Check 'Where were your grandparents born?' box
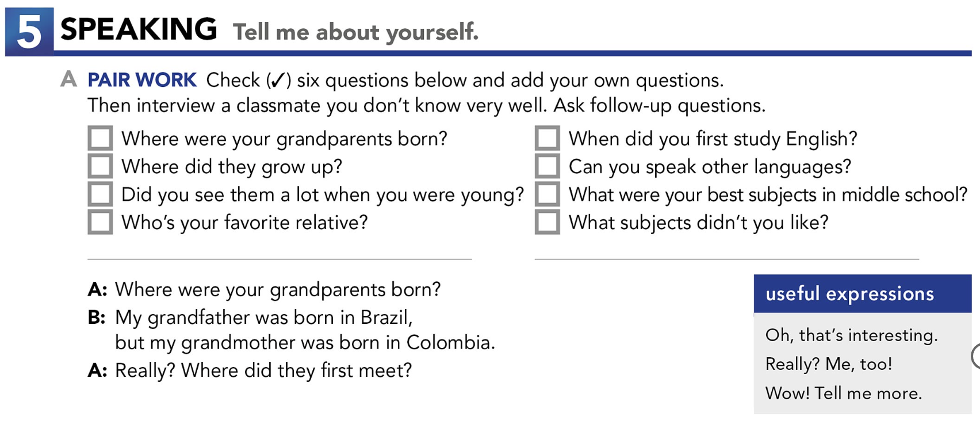980x428 pixels. (x=100, y=138)
